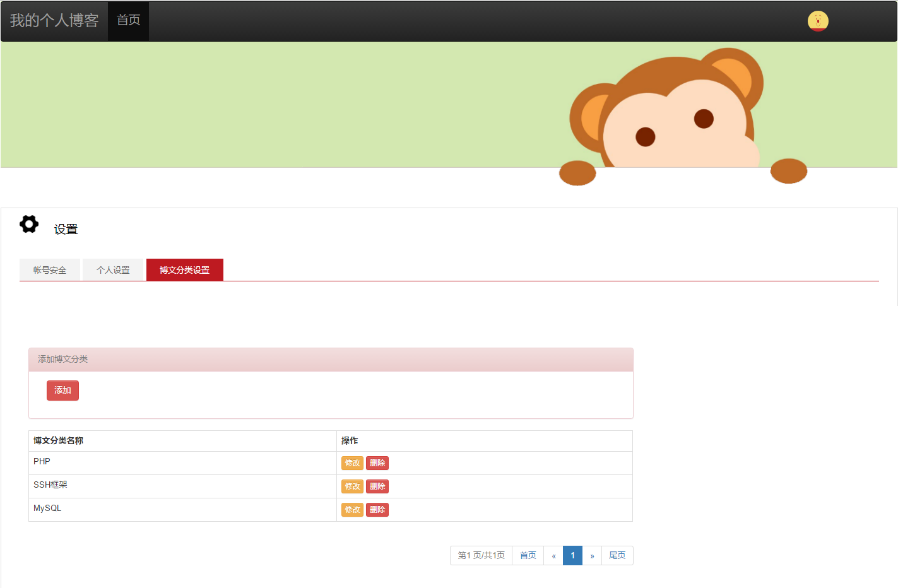
Task: Select the 博文分类设置 tab
Action: (x=185, y=270)
